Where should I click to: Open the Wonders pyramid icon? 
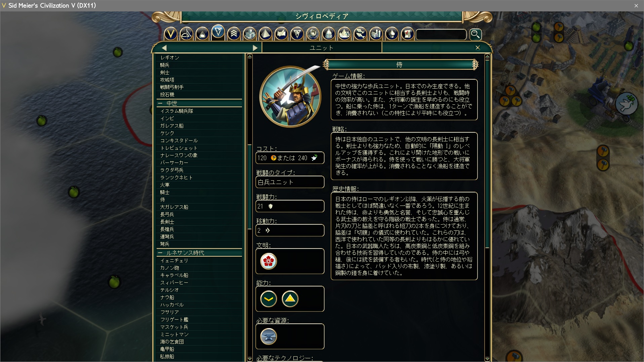(x=265, y=34)
